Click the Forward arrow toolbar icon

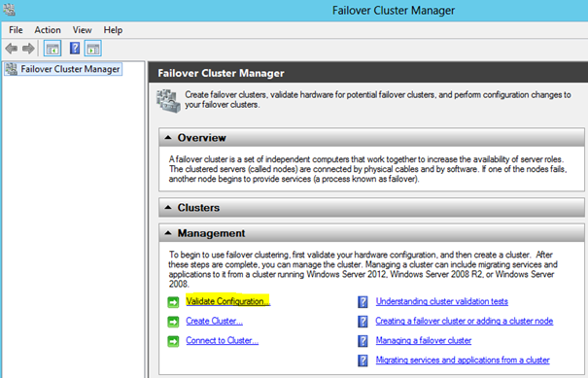[x=28, y=49]
